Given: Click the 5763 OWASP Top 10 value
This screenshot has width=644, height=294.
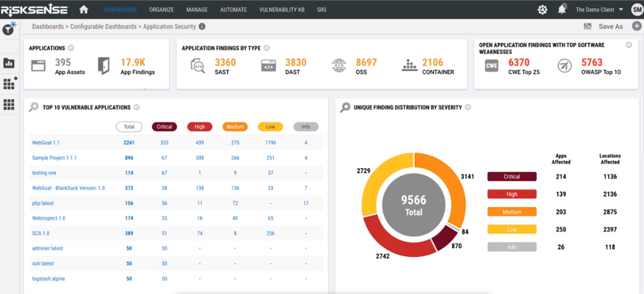Looking at the screenshot, I should coord(592,63).
